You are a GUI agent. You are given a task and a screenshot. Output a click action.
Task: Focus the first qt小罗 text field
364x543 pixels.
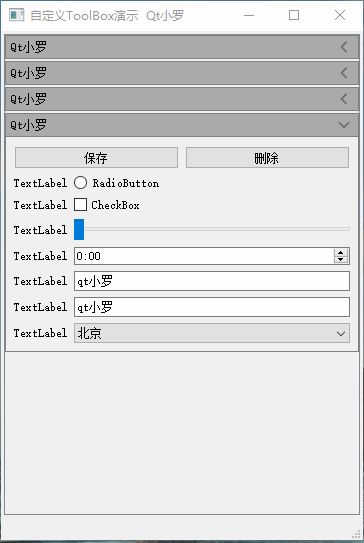212,281
